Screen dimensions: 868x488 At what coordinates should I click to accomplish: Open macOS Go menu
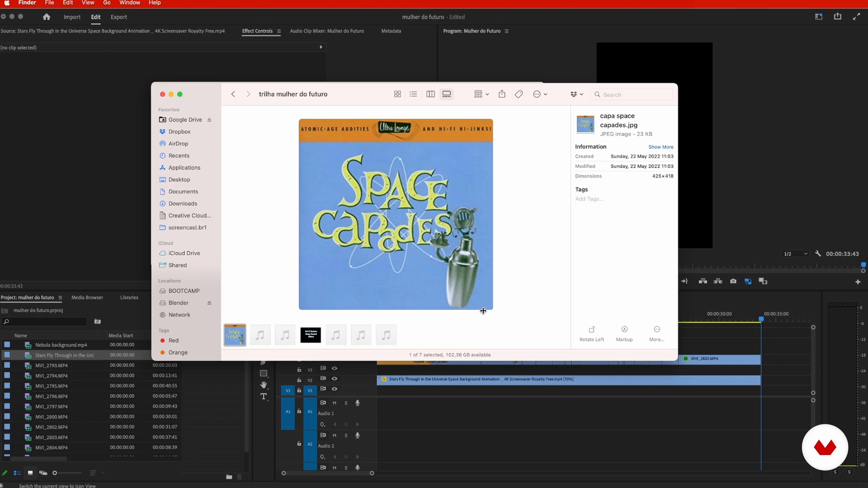click(x=107, y=3)
